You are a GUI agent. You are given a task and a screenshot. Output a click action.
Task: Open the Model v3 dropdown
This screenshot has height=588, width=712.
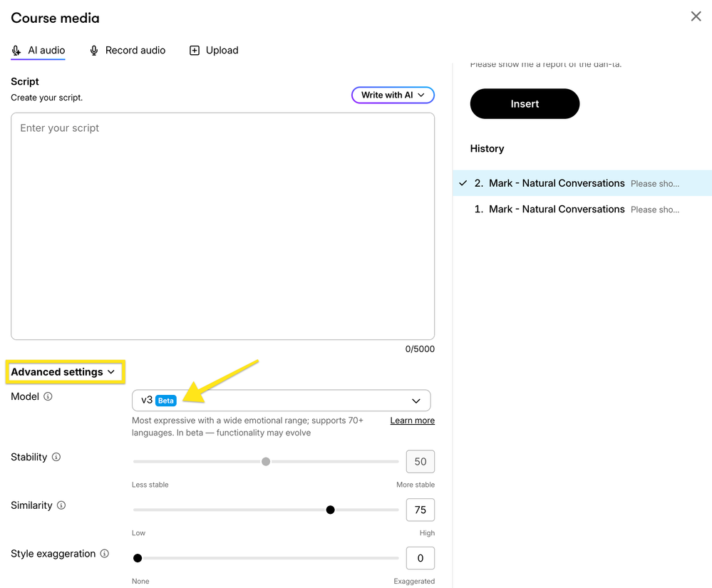(x=281, y=401)
